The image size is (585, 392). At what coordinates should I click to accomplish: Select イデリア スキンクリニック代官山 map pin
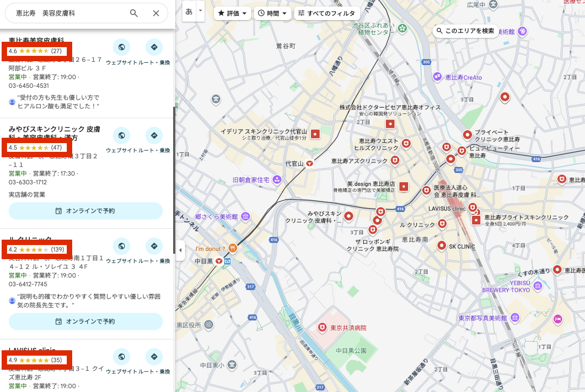click(x=315, y=134)
